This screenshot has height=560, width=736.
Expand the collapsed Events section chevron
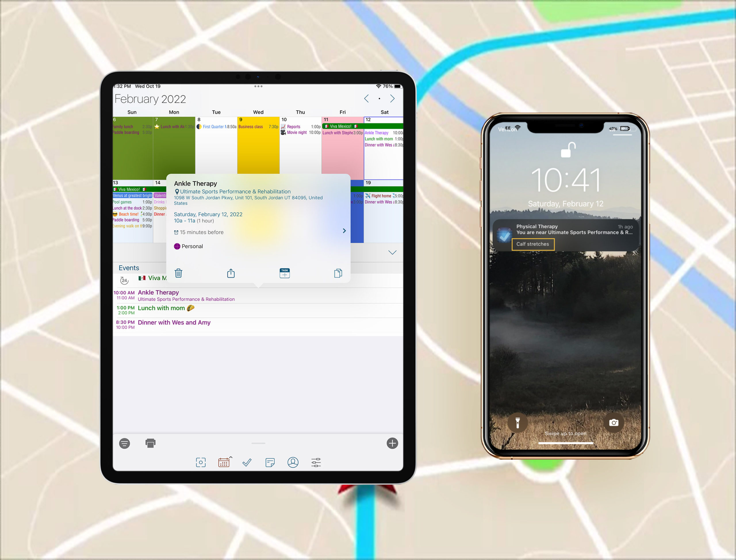click(392, 252)
